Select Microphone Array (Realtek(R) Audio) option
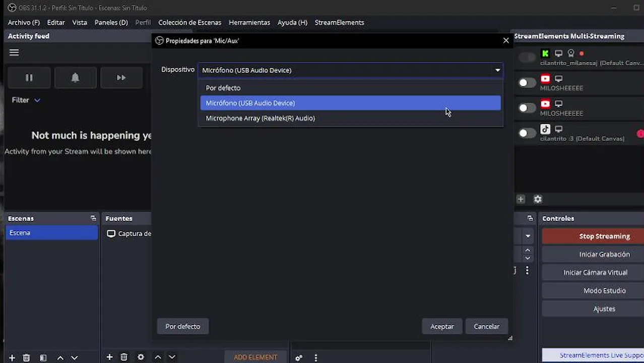The image size is (644, 363). pos(351,118)
